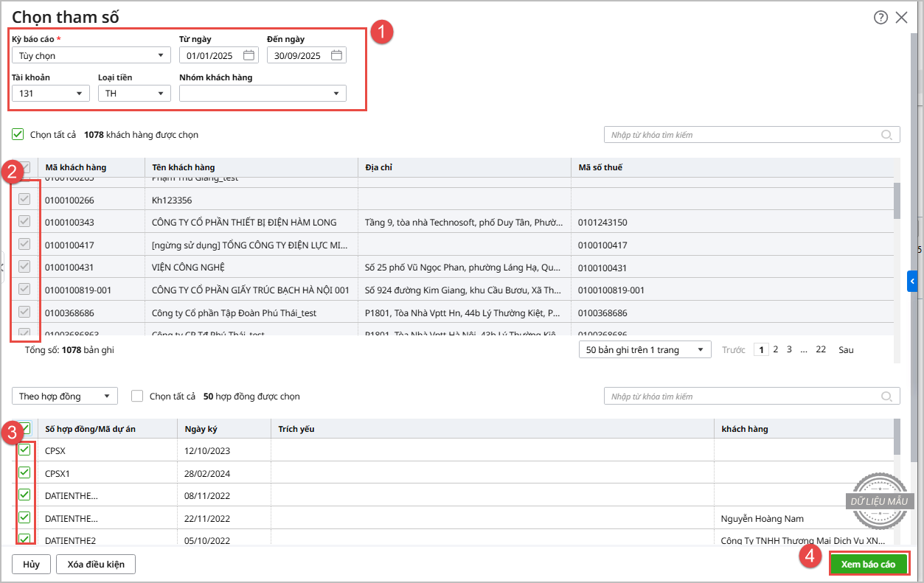The width and height of the screenshot is (924, 583).
Task: Click the Xóa điều kiện button
Action: tap(96, 565)
